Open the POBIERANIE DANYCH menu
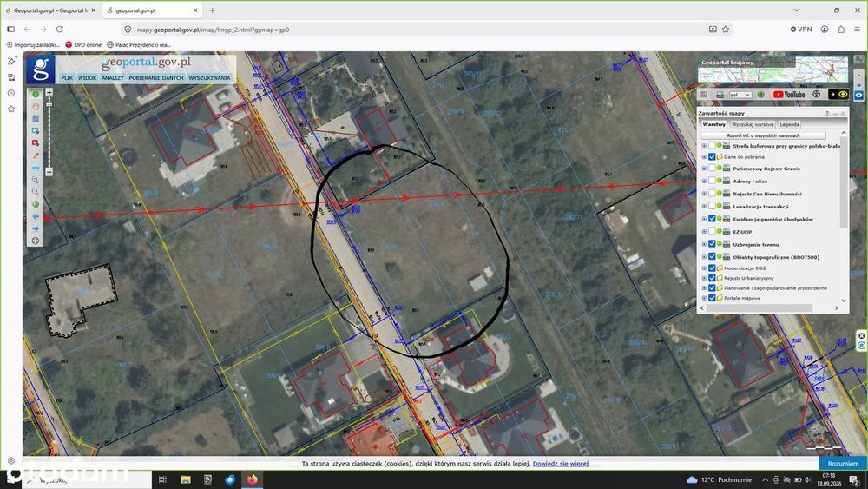The height and width of the screenshot is (489, 868). [x=156, y=78]
